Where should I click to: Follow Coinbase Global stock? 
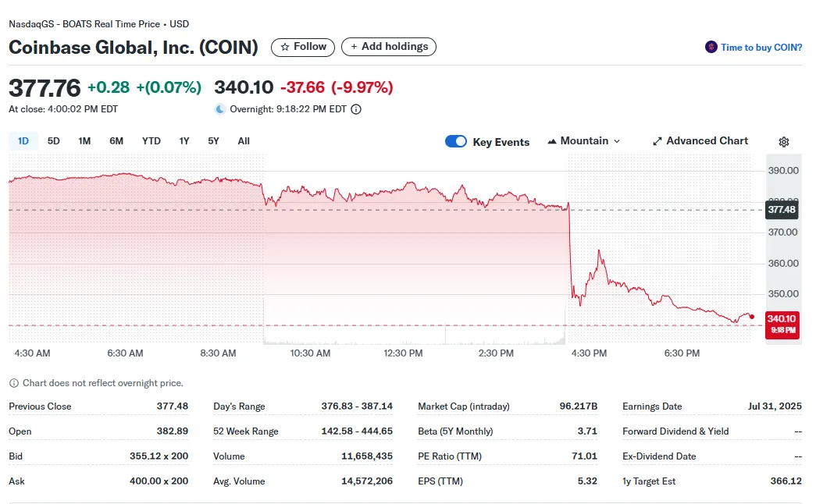tap(303, 47)
